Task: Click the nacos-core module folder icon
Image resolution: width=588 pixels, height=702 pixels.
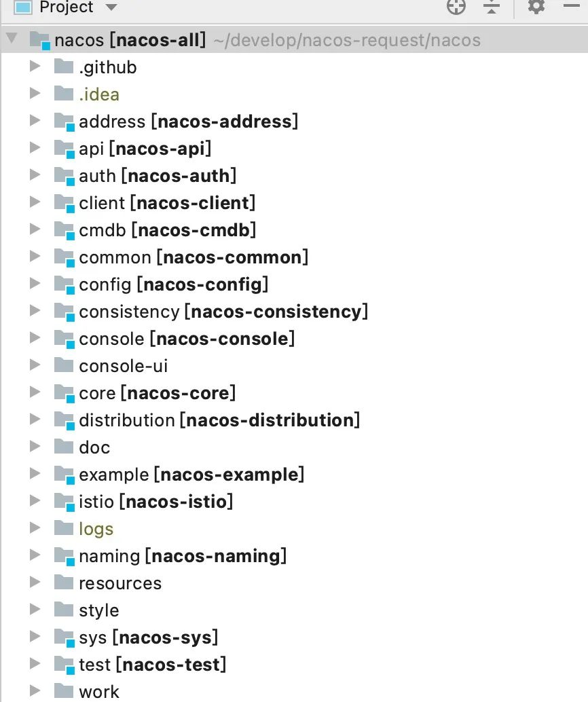Action: 64,393
